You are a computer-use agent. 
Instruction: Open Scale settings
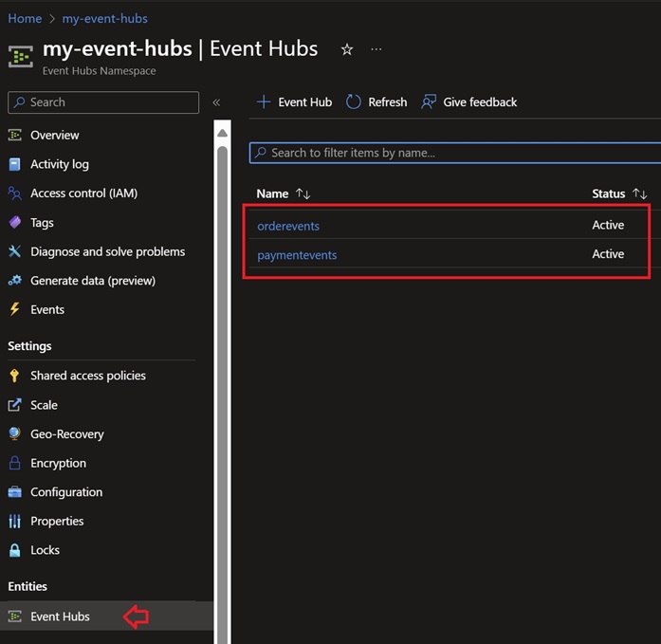(44, 405)
